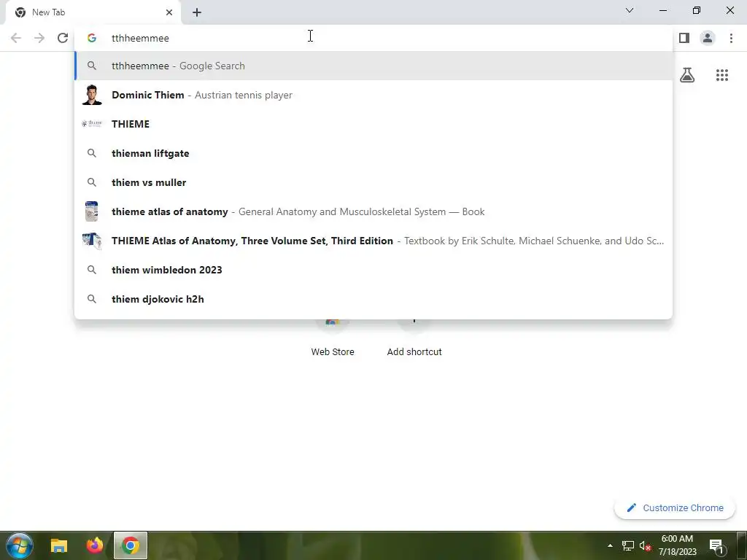Choose the Dominic Thiem suggestion
Viewport: 747px width, 560px height.
[x=373, y=95]
